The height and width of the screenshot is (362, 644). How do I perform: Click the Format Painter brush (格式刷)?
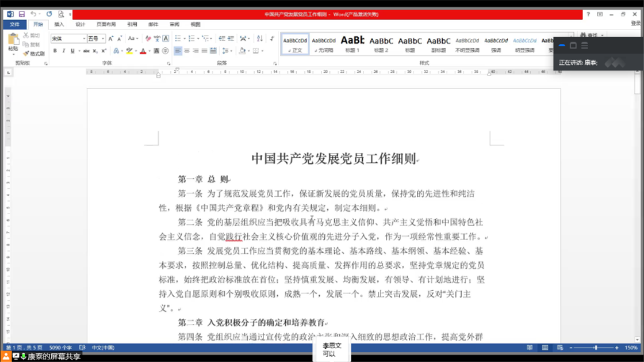pyautogui.click(x=34, y=54)
